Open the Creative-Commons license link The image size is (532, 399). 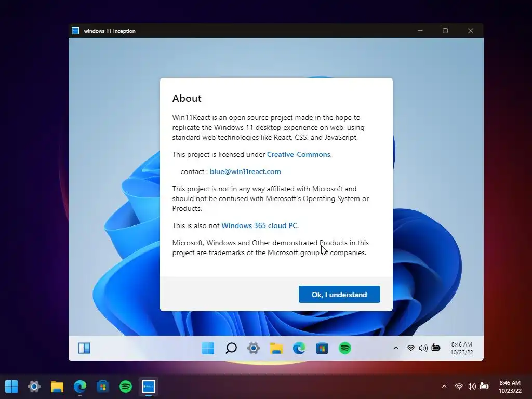pos(299,154)
